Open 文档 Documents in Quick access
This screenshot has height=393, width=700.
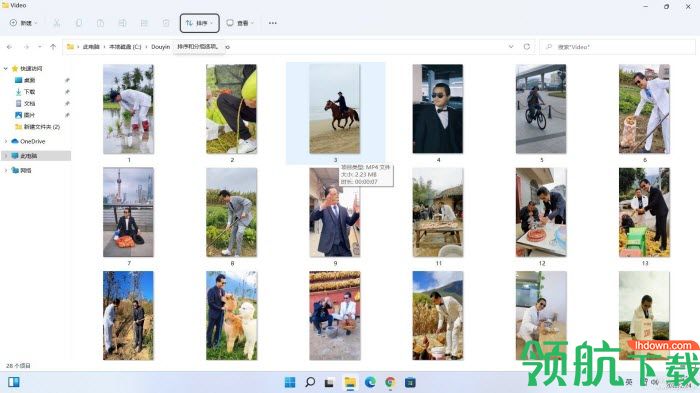29,103
